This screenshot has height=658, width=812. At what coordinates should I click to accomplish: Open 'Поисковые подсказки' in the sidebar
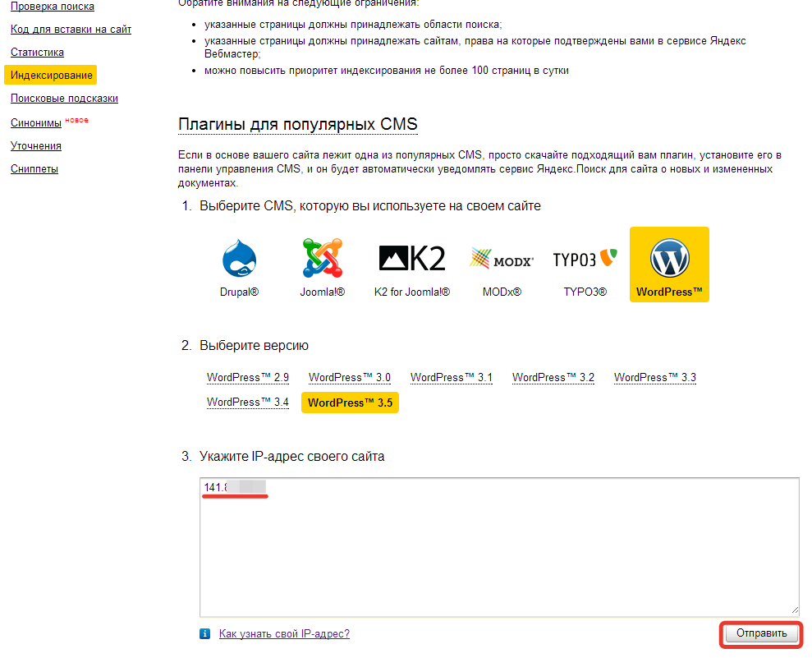pos(64,99)
